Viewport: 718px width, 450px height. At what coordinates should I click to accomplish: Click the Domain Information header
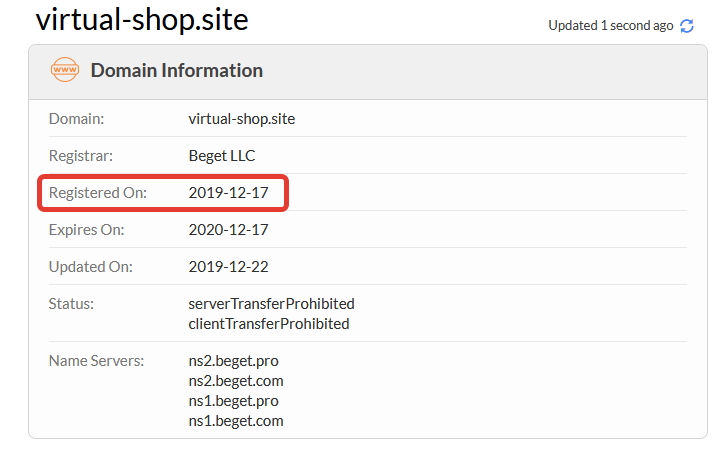pyautogui.click(x=177, y=71)
